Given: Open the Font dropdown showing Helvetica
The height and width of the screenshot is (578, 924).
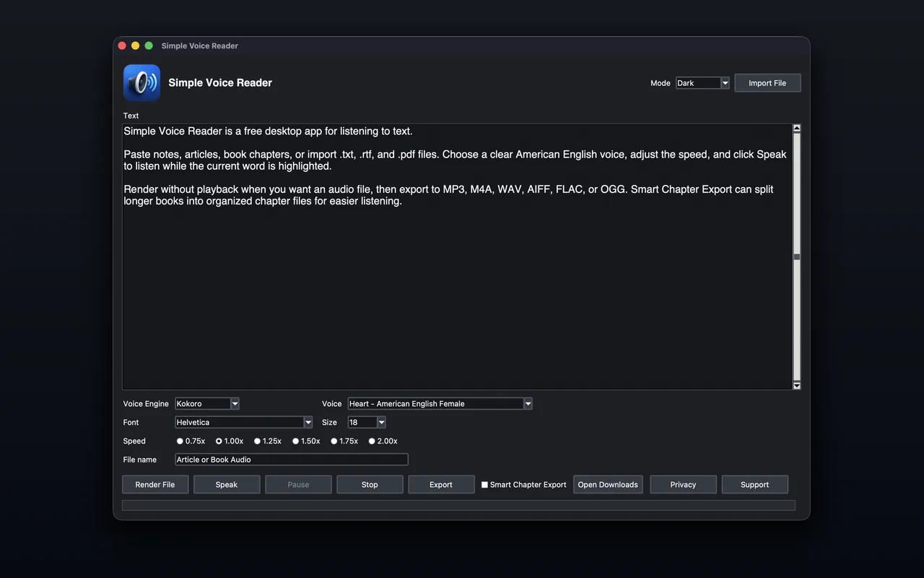Looking at the screenshot, I should click(244, 423).
